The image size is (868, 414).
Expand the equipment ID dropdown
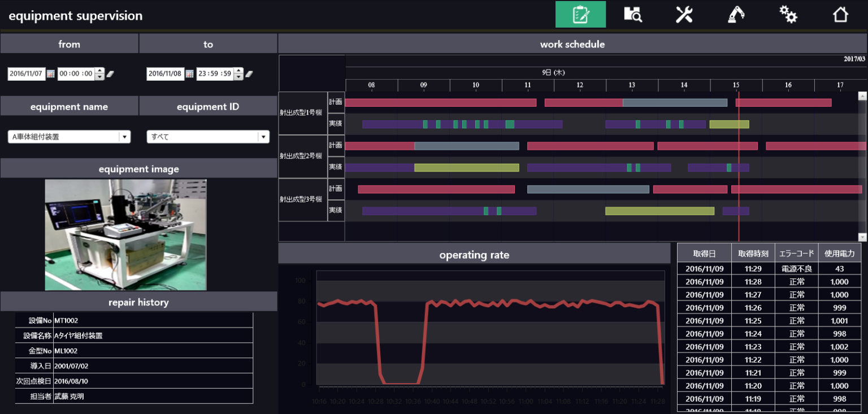pos(263,137)
